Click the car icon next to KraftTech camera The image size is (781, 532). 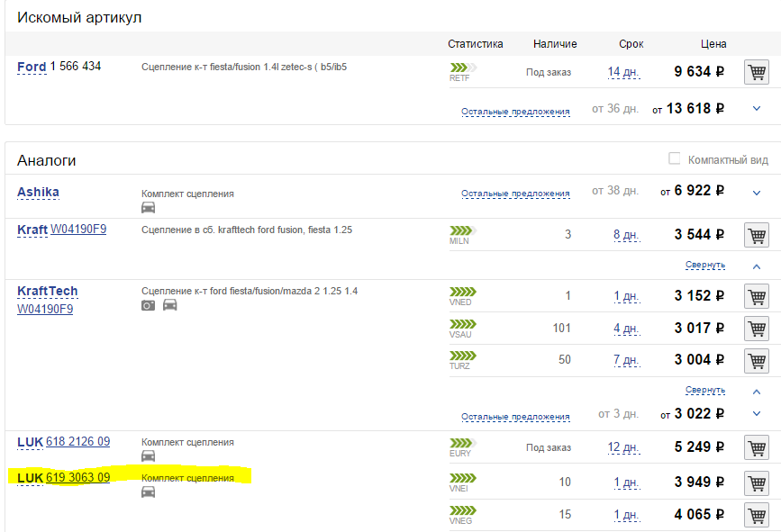pyautogui.click(x=170, y=304)
